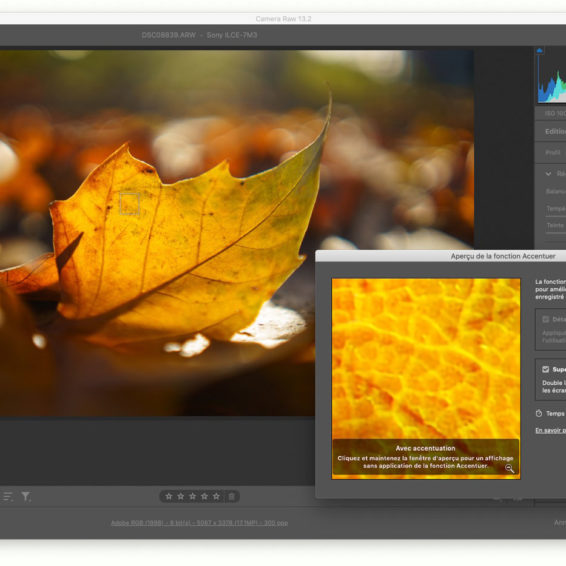This screenshot has width=566, height=566.
Task: Click the trash icon beside the stars
Action: [232, 497]
